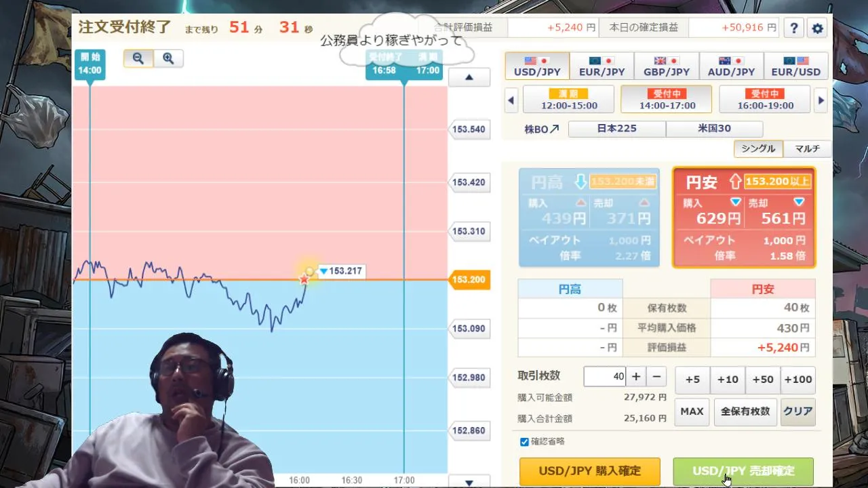Click the star marker on chart line
Screen dimensions: 868x488
(x=304, y=279)
